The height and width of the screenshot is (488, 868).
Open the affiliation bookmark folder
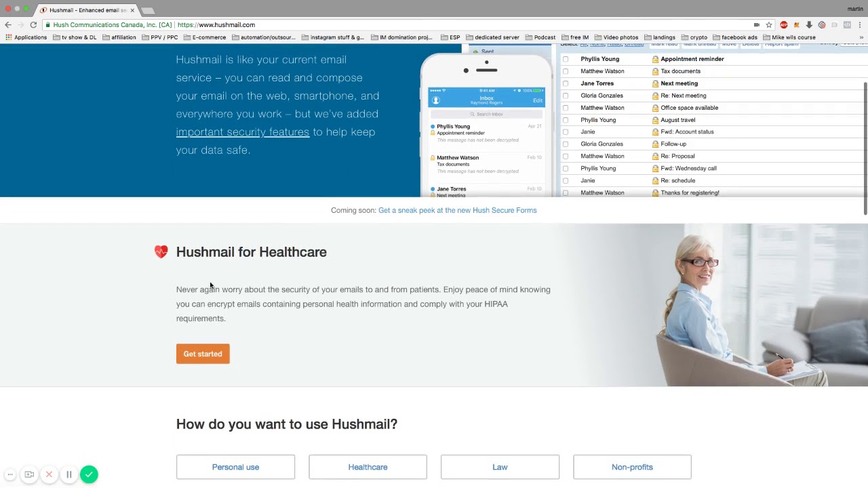click(x=119, y=37)
